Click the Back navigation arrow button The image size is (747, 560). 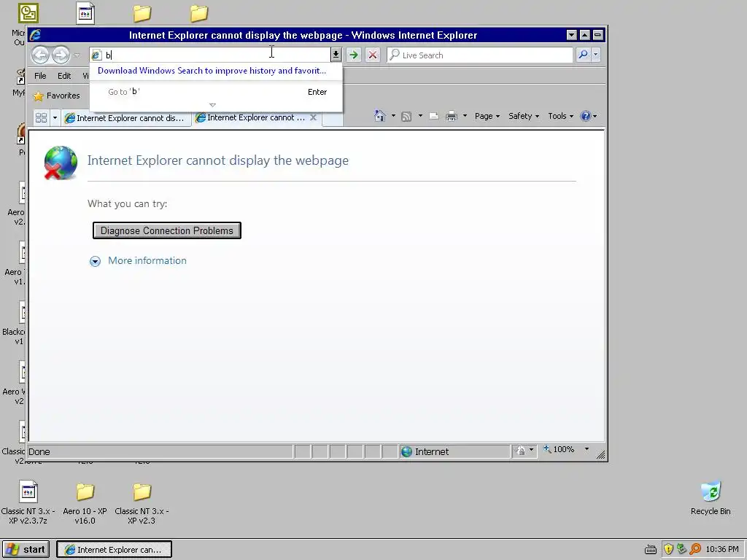[x=41, y=55]
